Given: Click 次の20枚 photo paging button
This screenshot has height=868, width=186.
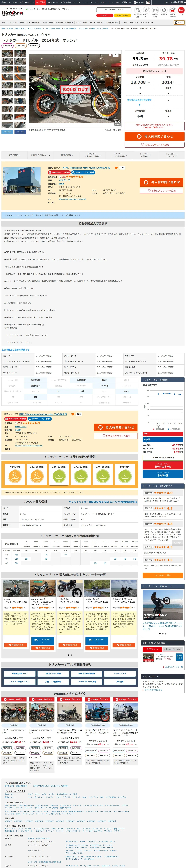Looking at the screenshot, I should click(x=20, y=132).
